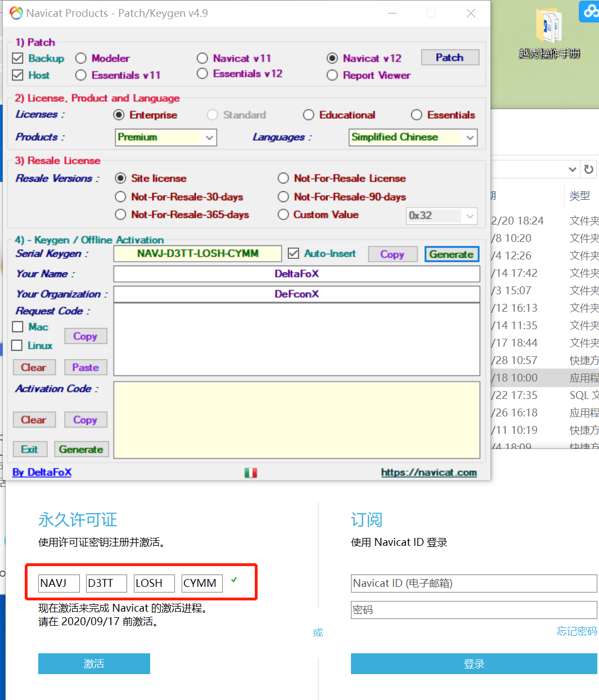Click the 类型 column header
Image resolution: width=599 pixels, height=700 pixels.
point(580,195)
